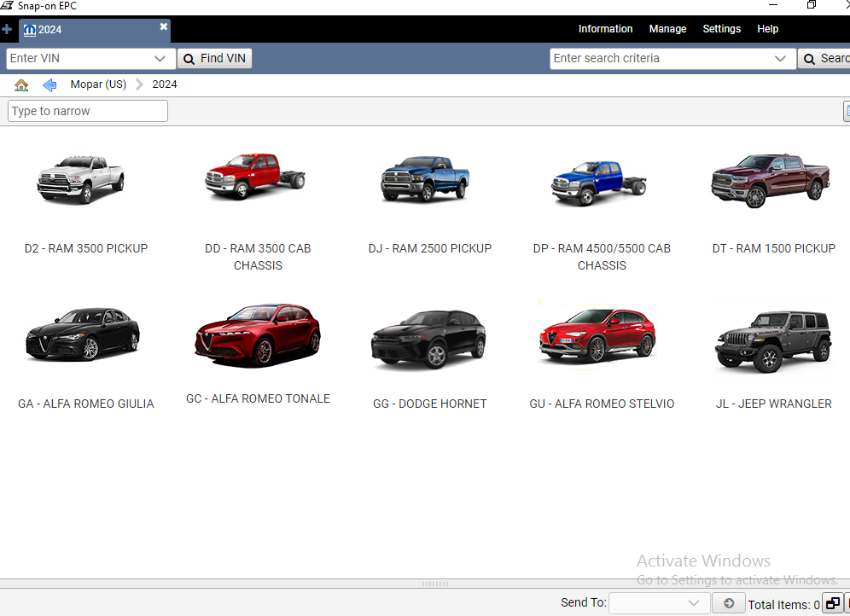
Task: Open a new tab with the plus icon
Action: 8,29
